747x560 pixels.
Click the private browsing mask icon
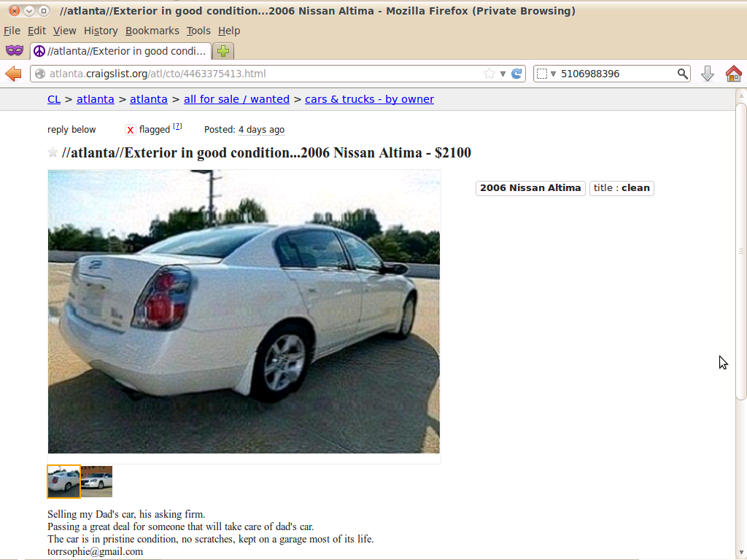point(15,50)
